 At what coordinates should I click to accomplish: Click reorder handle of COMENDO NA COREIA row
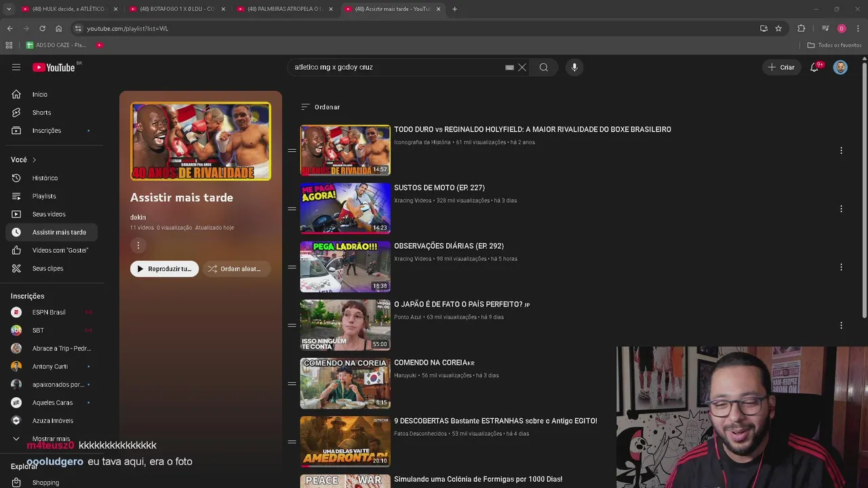coord(292,384)
